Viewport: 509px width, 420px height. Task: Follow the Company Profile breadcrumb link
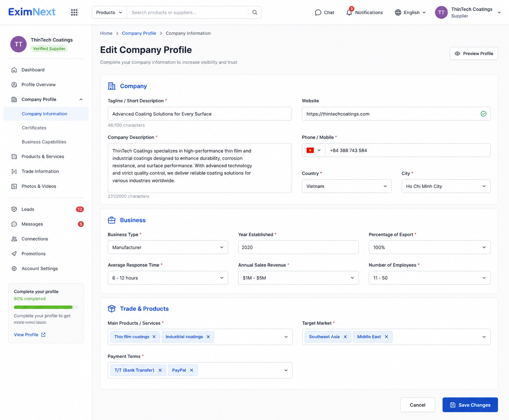pyautogui.click(x=139, y=33)
